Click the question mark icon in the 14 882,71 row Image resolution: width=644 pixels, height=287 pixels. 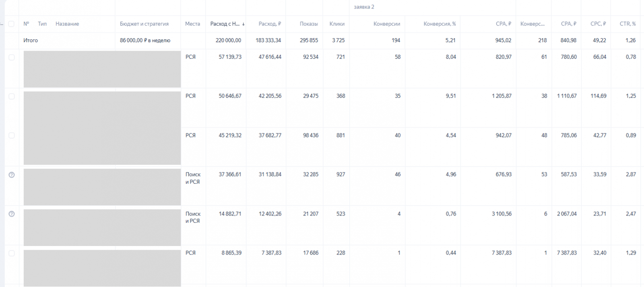[x=12, y=214]
